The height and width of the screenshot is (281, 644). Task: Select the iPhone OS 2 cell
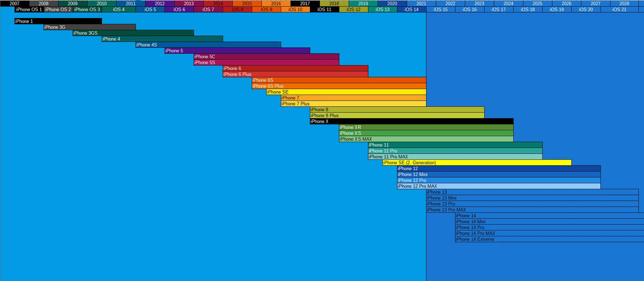pos(58,10)
